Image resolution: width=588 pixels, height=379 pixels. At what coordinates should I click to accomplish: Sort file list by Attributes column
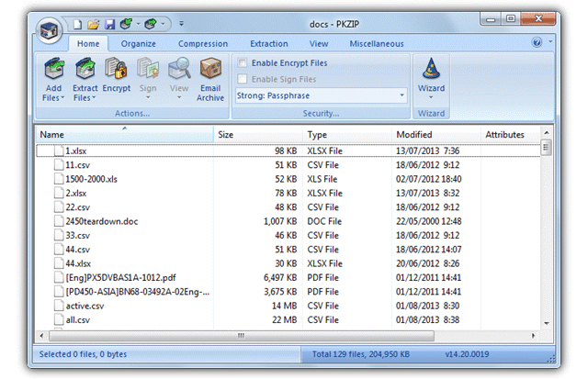[511, 135]
